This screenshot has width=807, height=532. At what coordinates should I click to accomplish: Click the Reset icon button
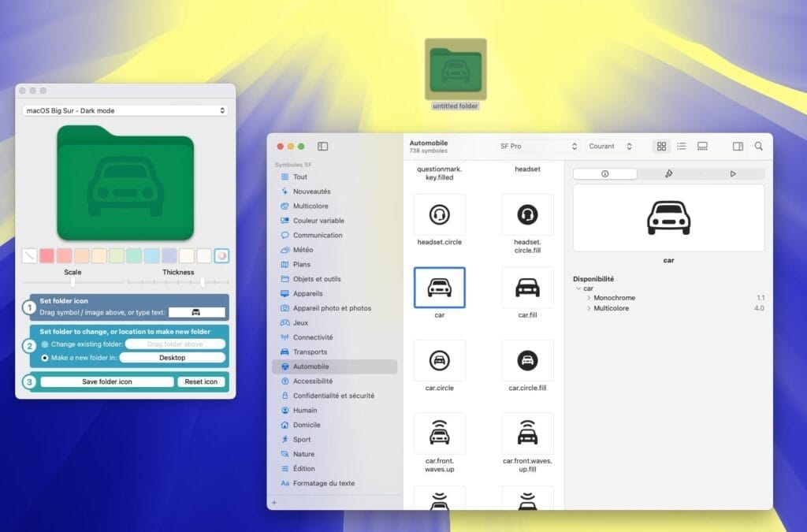(x=201, y=381)
